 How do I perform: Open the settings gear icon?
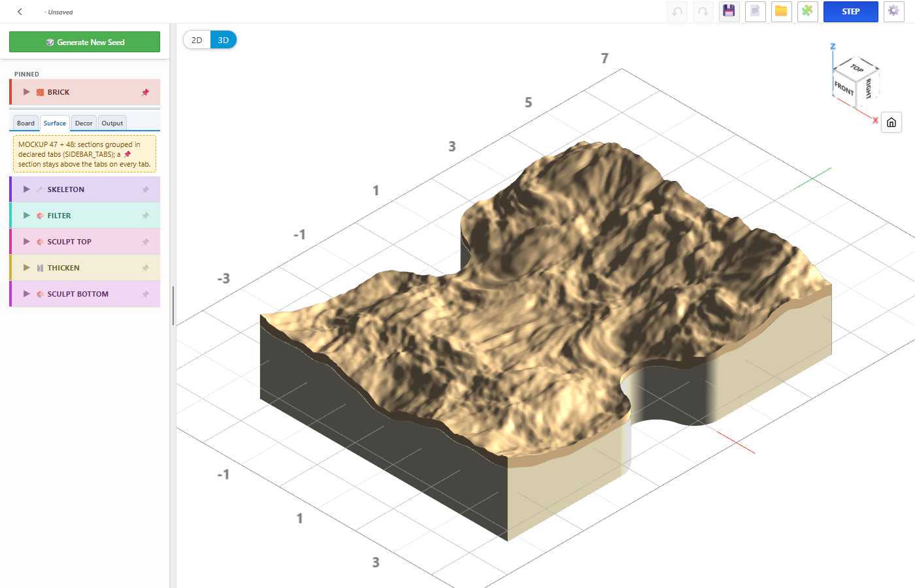tap(893, 11)
